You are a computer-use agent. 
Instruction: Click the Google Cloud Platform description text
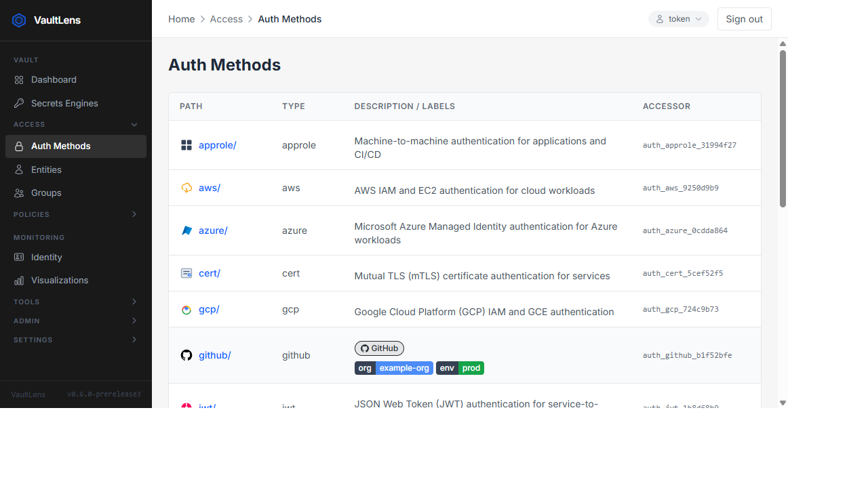coord(484,312)
